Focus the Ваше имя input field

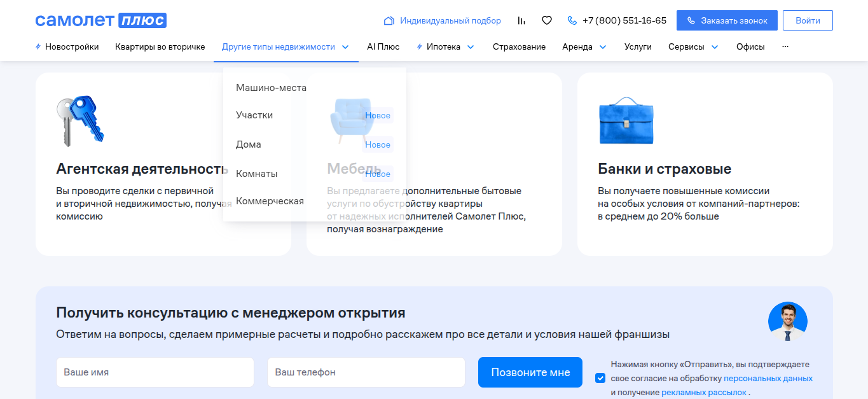tap(155, 372)
